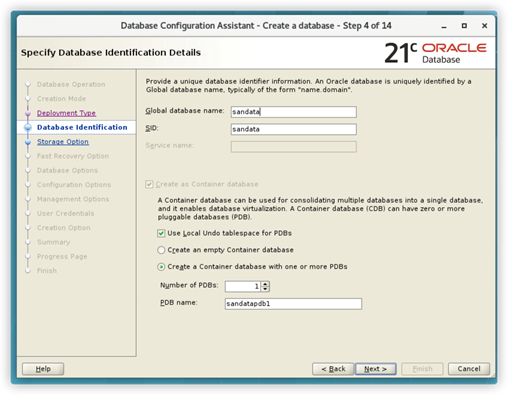Click Progress Page step
This screenshot has height=395, width=508.
(x=62, y=256)
